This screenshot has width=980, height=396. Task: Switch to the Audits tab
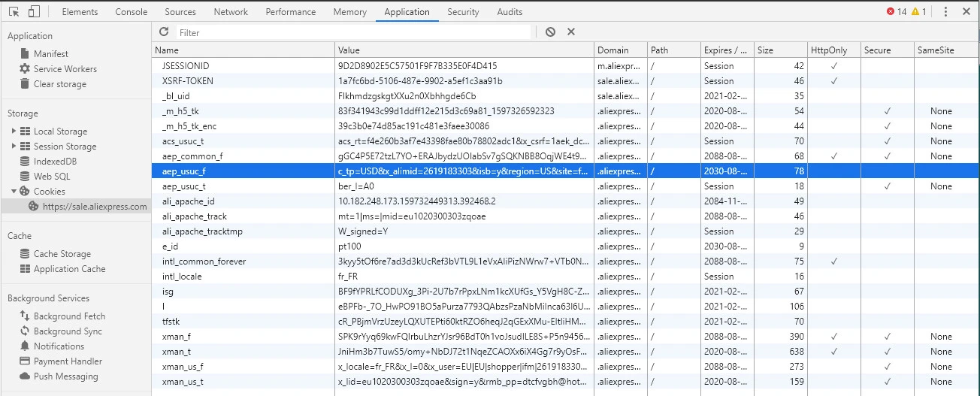pyautogui.click(x=510, y=12)
